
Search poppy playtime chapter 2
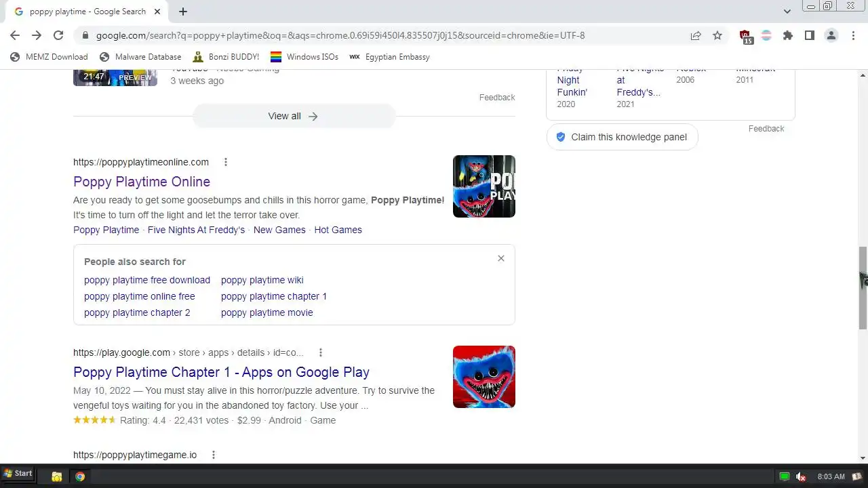tap(137, 312)
